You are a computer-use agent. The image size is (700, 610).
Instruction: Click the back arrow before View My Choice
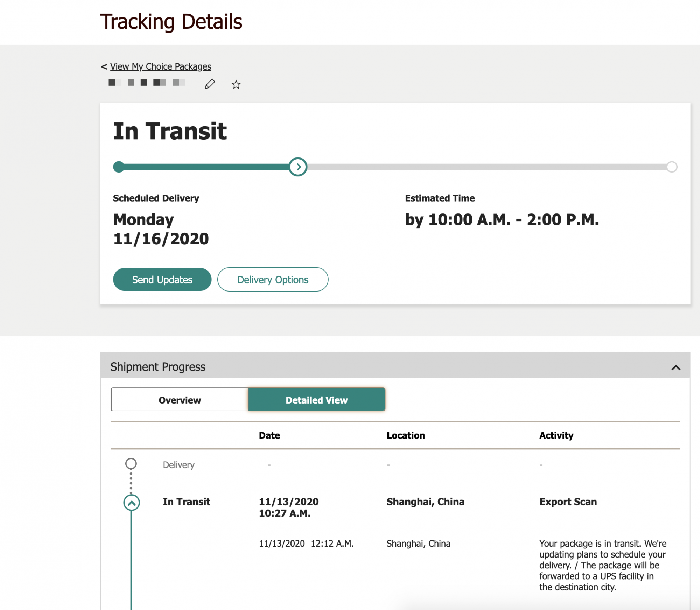(x=104, y=67)
